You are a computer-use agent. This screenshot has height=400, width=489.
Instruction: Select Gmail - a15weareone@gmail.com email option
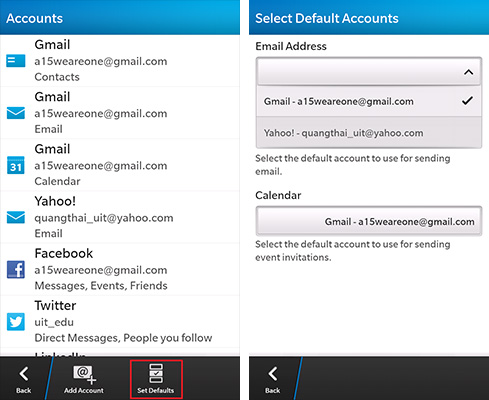(x=369, y=101)
